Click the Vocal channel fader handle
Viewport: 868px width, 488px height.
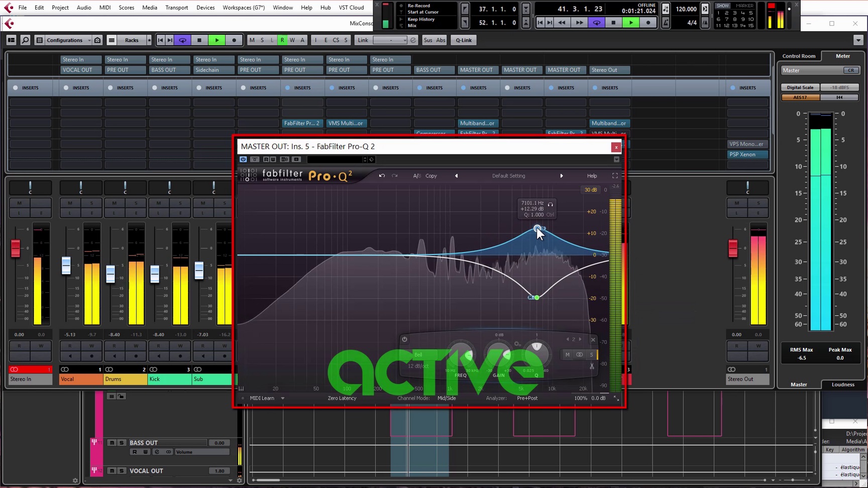pos(66,266)
